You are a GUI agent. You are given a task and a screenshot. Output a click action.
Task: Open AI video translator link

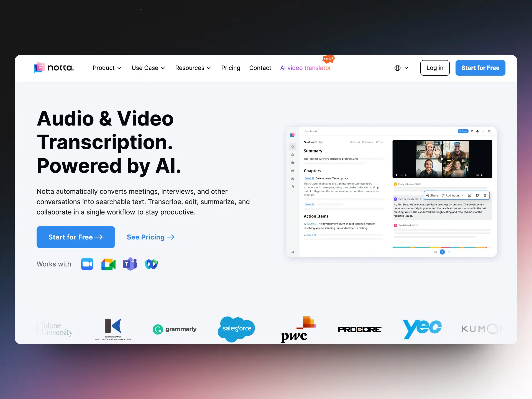click(x=305, y=68)
